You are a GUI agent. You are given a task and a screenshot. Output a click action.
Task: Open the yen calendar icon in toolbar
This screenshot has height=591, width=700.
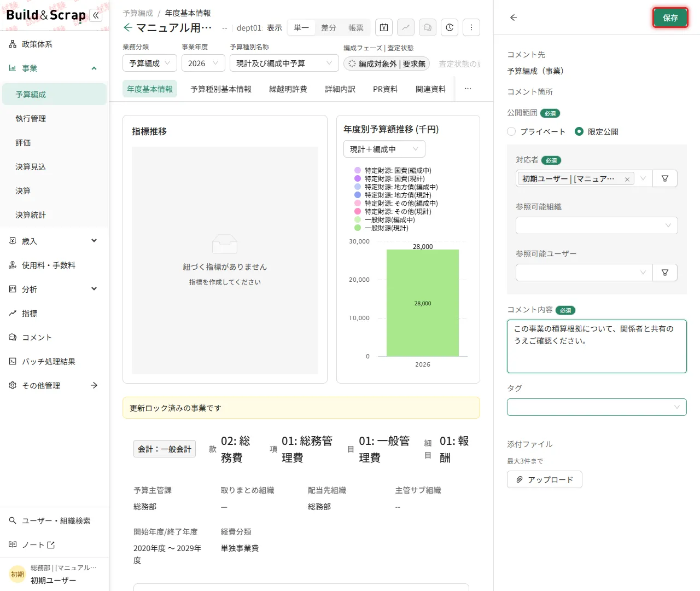[384, 27]
